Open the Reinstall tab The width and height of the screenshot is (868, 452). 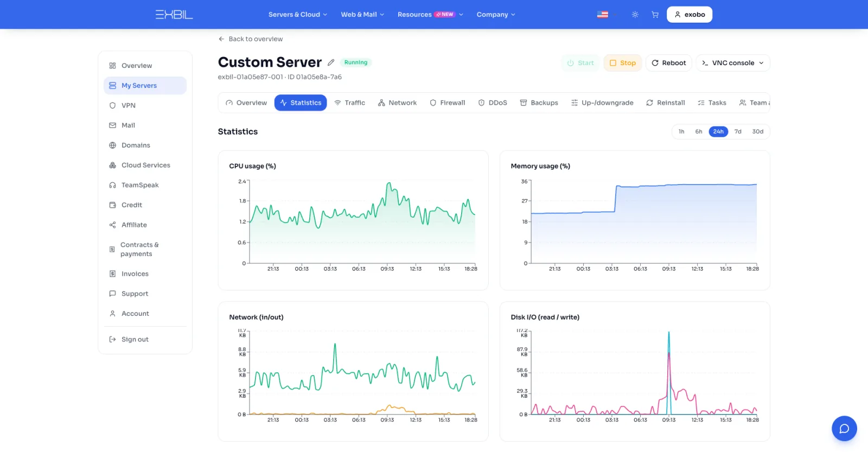tap(666, 103)
